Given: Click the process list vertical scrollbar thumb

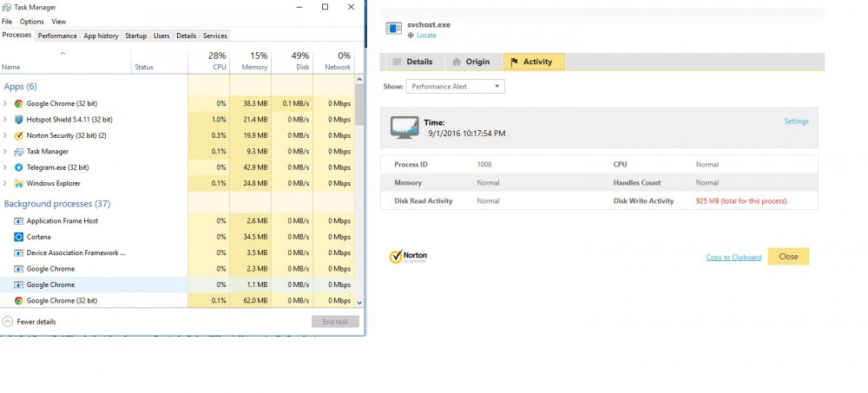Looking at the screenshot, I should [x=359, y=105].
